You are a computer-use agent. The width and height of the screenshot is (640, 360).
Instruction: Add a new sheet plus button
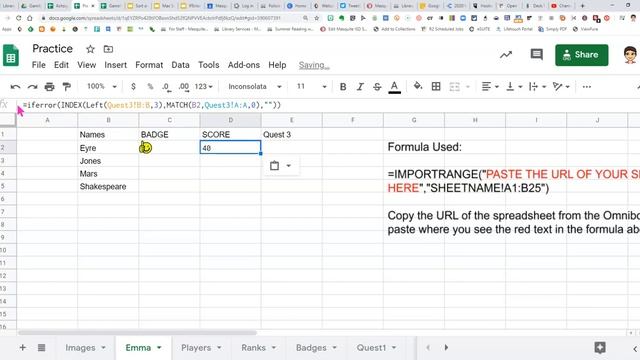[22, 348]
